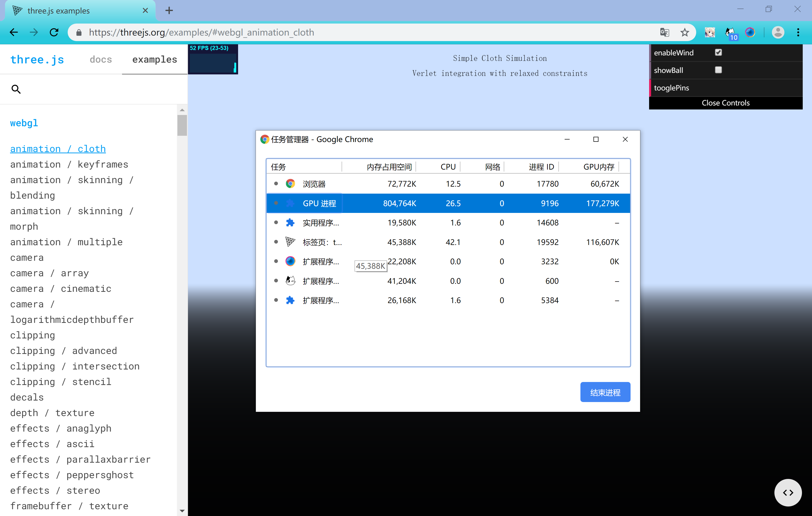Reload the page

(54, 32)
